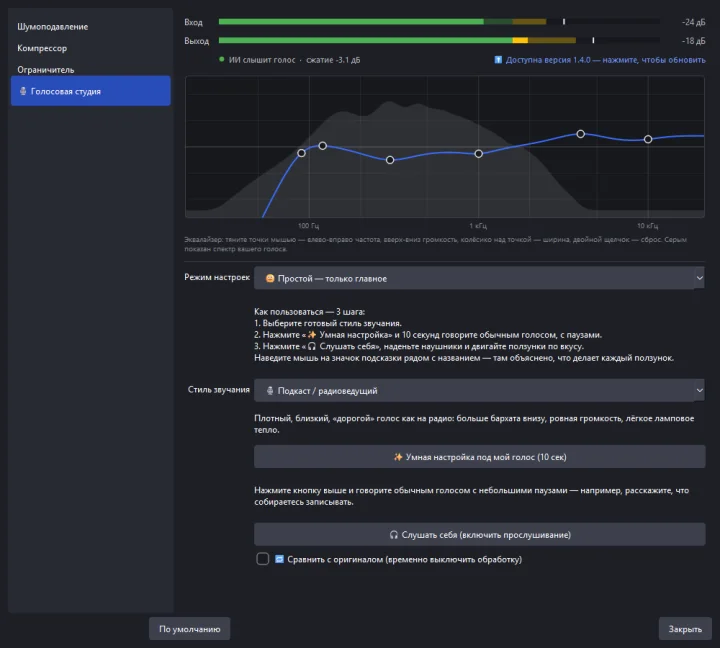Click the equalizer point at 1 кГц
This screenshot has height=648, width=720.
478,154
